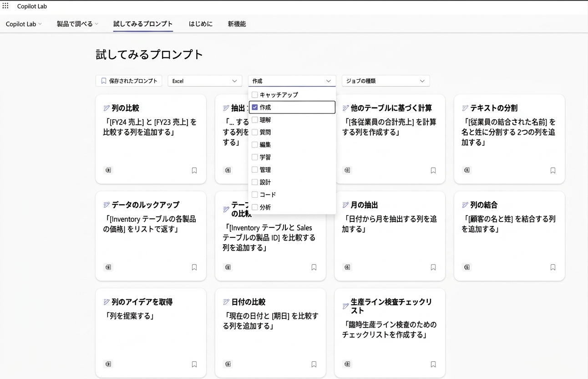This screenshot has height=379, width=588.
Task: Check the 編集 checkbox
Action: coord(255,144)
